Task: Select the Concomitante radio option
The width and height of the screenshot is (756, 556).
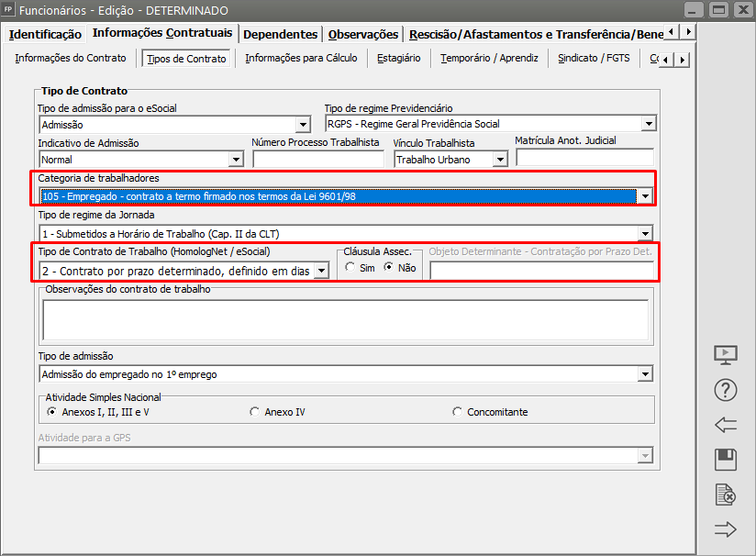Action: [x=458, y=412]
